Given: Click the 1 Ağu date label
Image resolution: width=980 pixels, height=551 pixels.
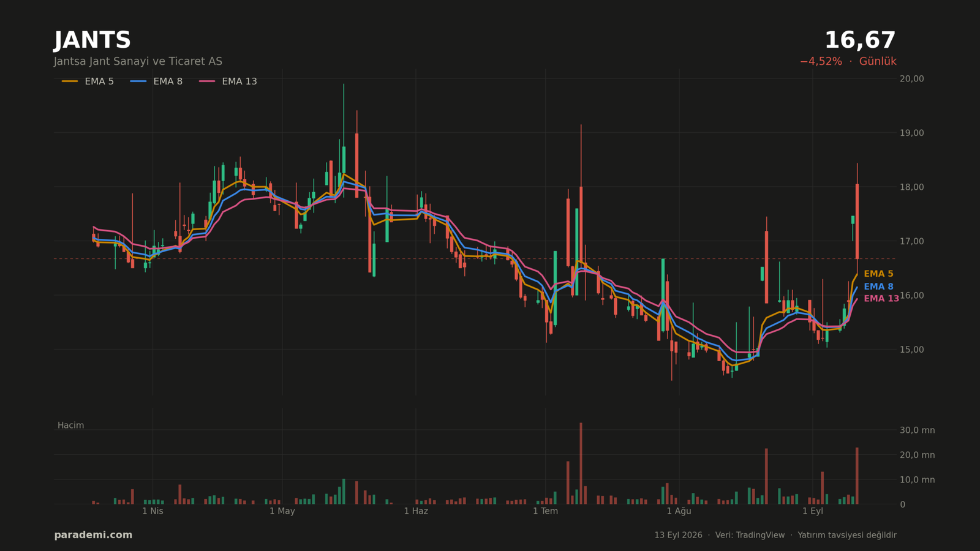Looking at the screenshot, I should point(679,511).
